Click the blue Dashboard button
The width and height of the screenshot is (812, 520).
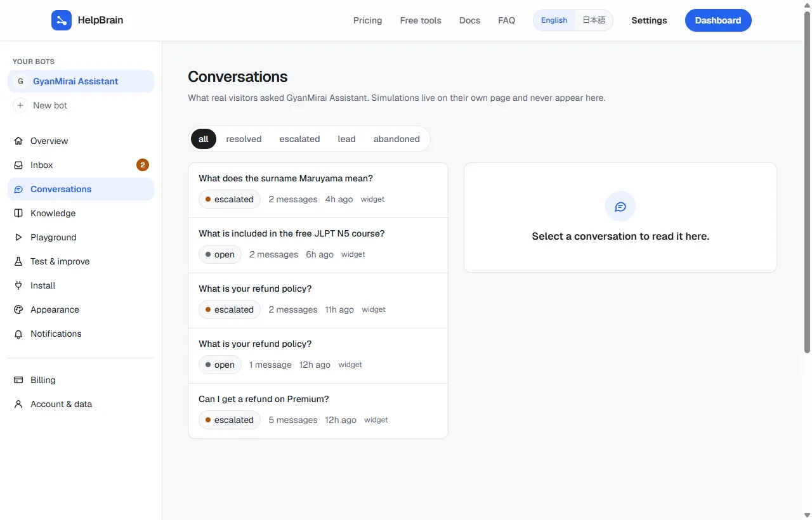[x=718, y=20]
